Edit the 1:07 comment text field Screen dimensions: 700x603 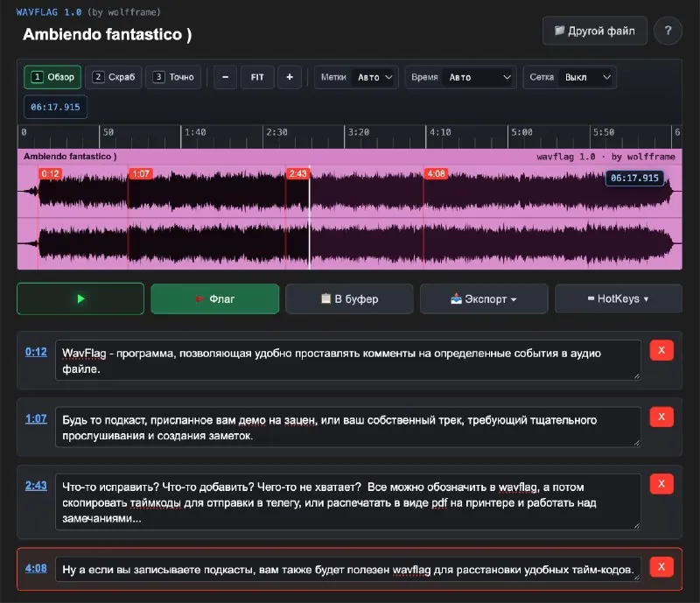tap(348, 427)
